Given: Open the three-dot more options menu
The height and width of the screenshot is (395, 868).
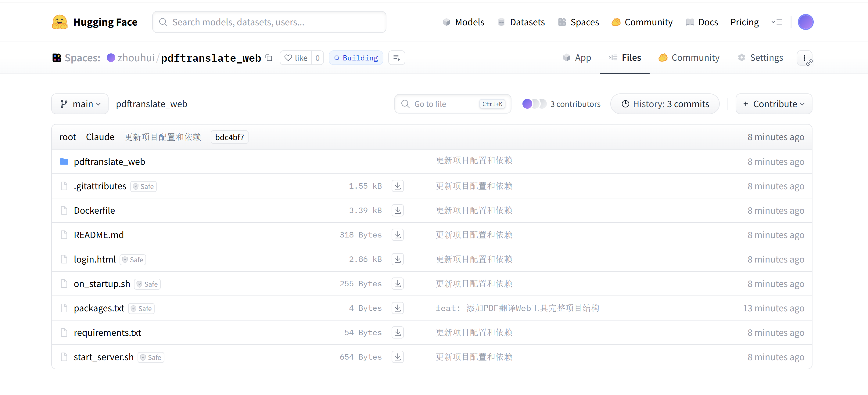Looking at the screenshot, I should [804, 58].
